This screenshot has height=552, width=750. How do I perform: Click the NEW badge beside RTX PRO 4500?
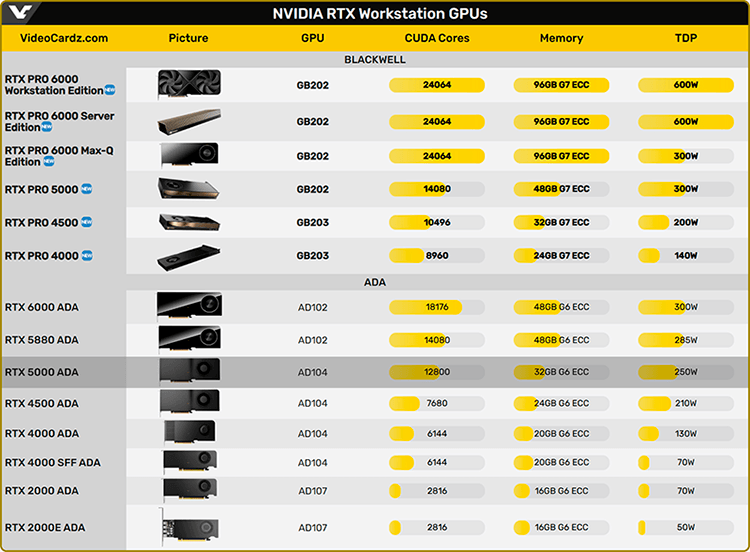tap(87, 222)
